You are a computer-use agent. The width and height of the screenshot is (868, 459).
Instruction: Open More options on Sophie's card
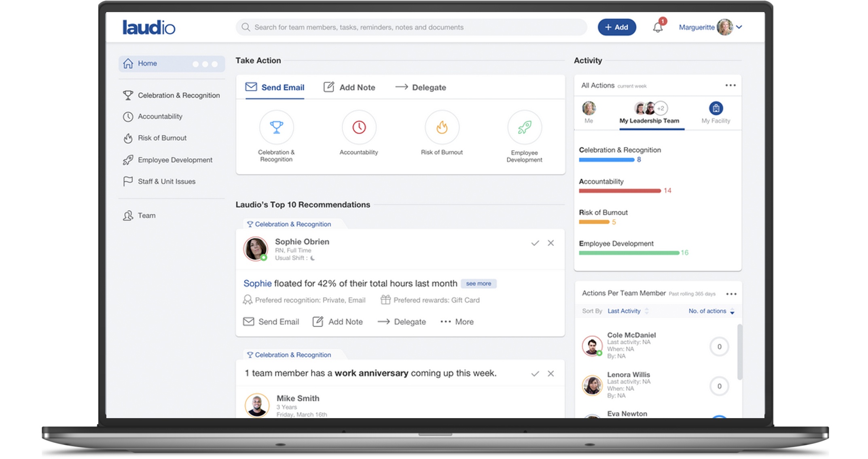click(x=457, y=322)
